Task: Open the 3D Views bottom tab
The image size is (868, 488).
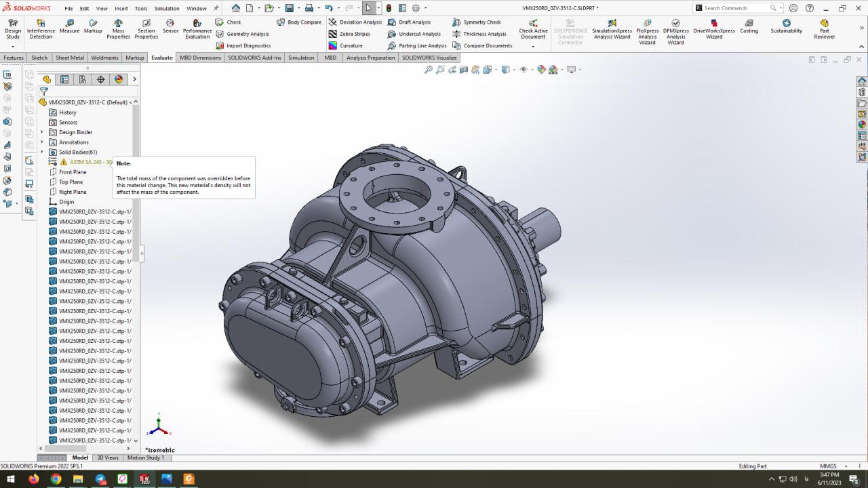Action: [108, 457]
